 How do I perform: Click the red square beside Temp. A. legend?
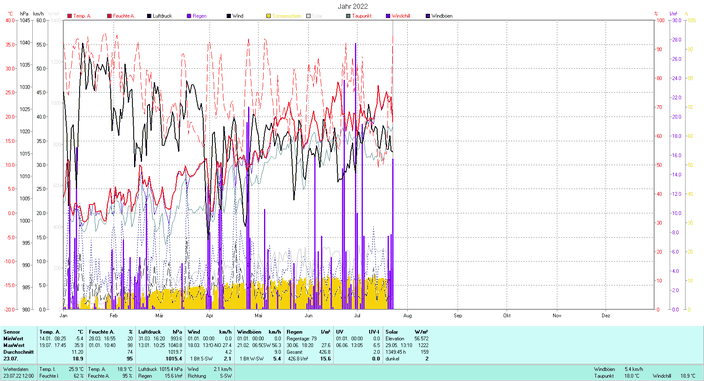tap(70, 16)
